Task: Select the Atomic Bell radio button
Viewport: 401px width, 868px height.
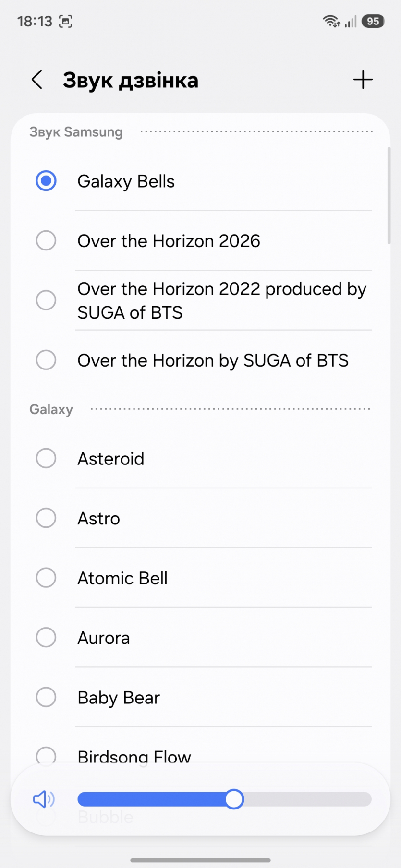Action: point(46,578)
